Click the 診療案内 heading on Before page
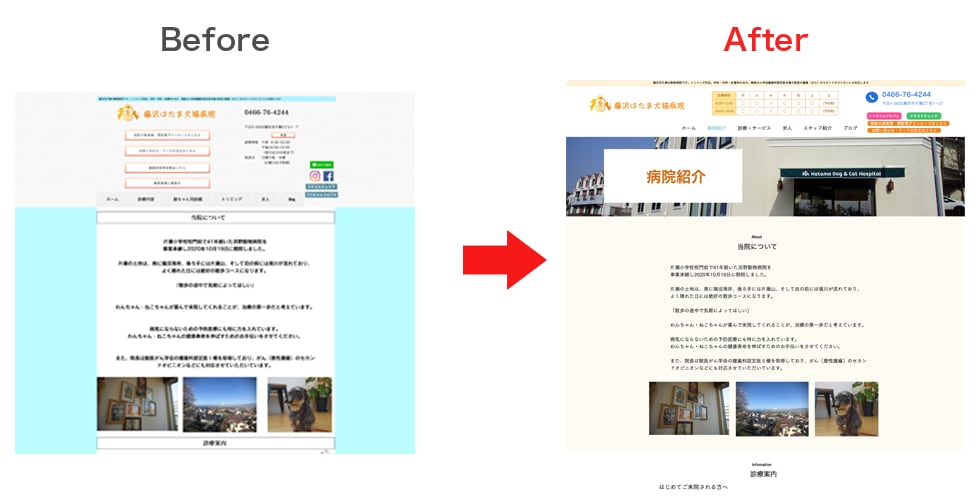Image resolution: width=980 pixels, height=500 pixels. (216, 443)
